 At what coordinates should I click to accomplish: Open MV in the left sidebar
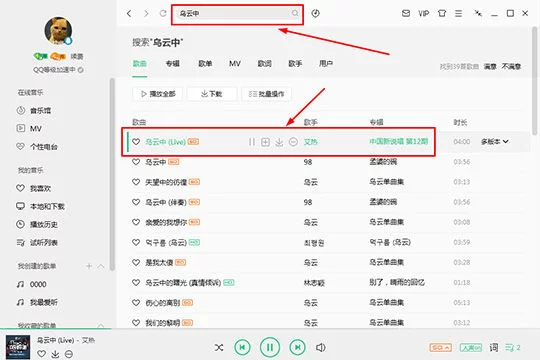pos(29,128)
